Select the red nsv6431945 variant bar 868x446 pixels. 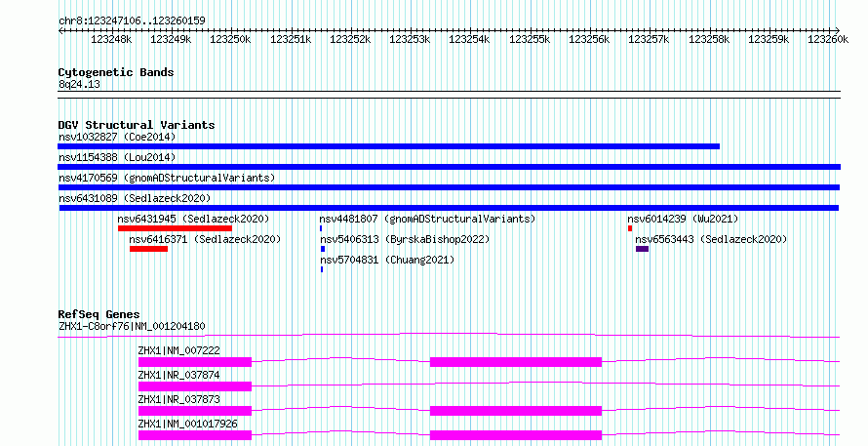(x=175, y=228)
